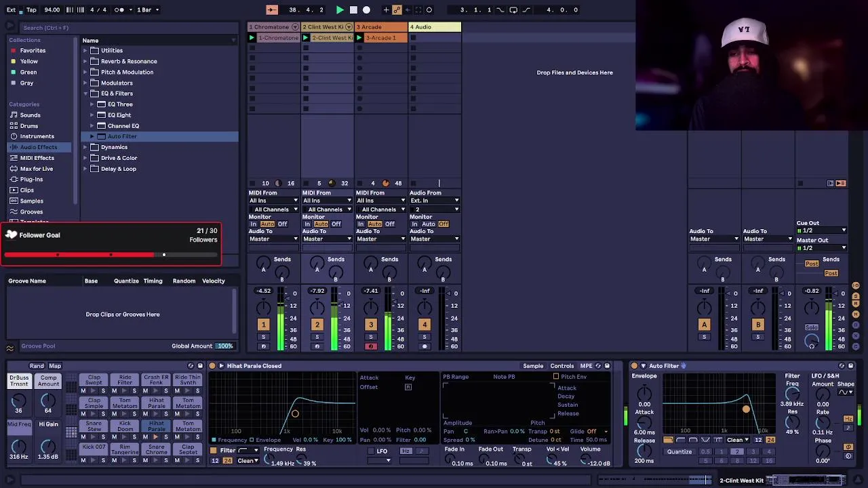Expand the Delay & Loop folder
Screen dimensions: 868x488
coord(86,169)
